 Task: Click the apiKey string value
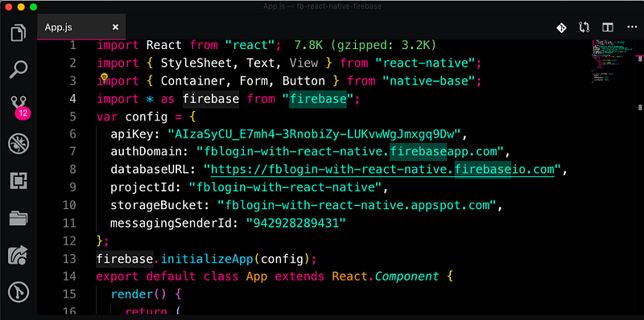pyautogui.click(x=316, y=133)
